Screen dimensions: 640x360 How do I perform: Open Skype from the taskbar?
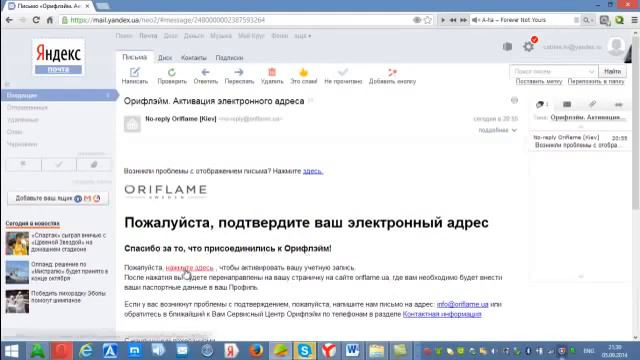[x=304, y=351]
